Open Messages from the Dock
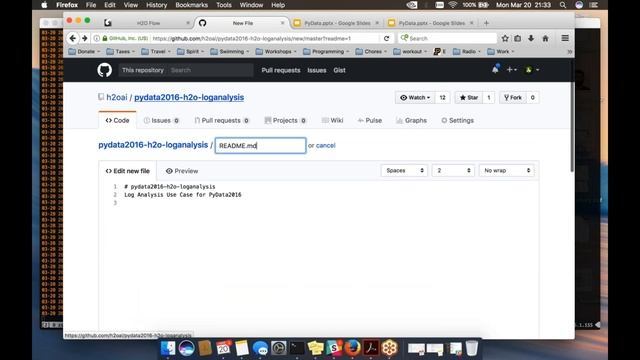 pos(260,348)
